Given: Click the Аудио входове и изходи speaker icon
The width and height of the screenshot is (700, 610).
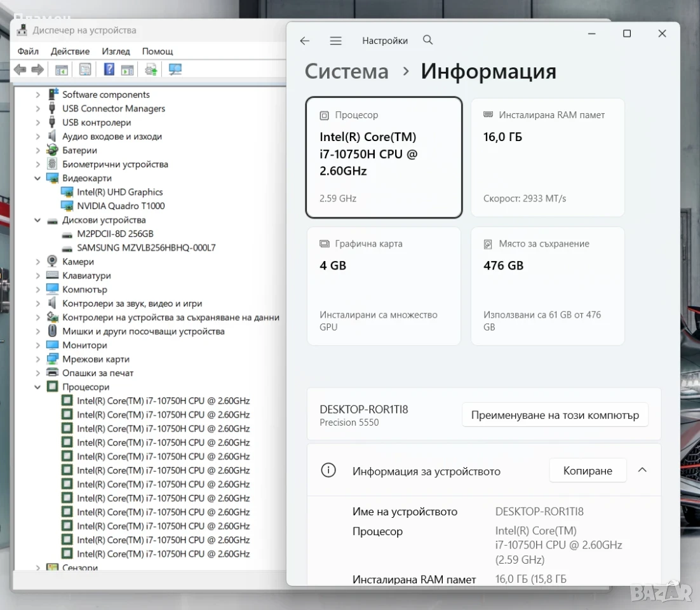Looking at the screenshot, I should point(52,136).
